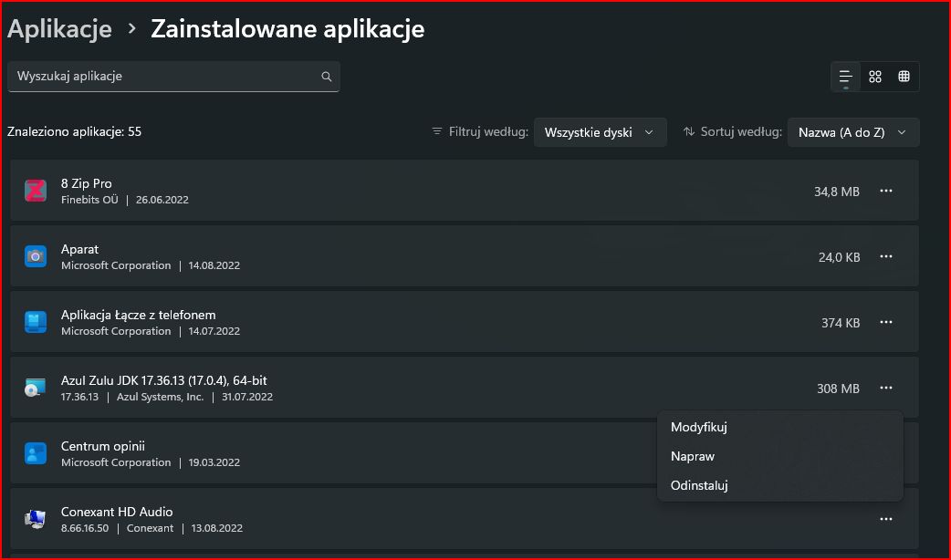
Task: Click the 13.08.2022 install date
Action: coord(216,528)
